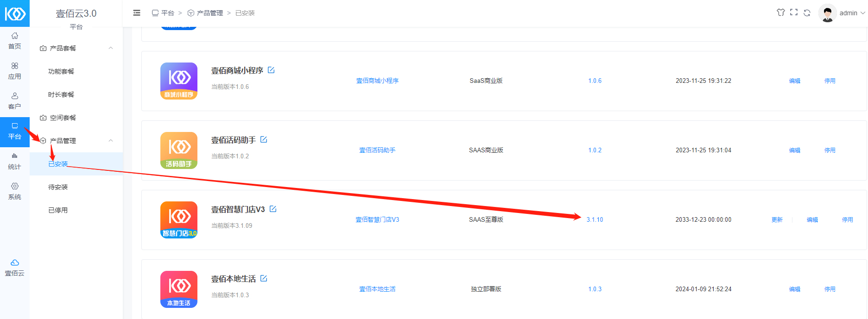The image size is (868, 319).
Task: Toggle the fullscreen icon in header
Action: pos(794,13)
